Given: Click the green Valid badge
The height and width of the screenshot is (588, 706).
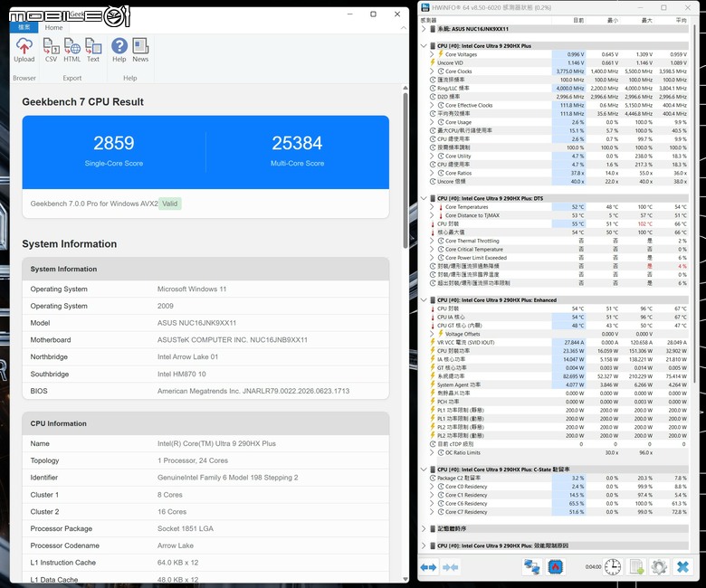Looking at the screenshot, I should [170, 204].
